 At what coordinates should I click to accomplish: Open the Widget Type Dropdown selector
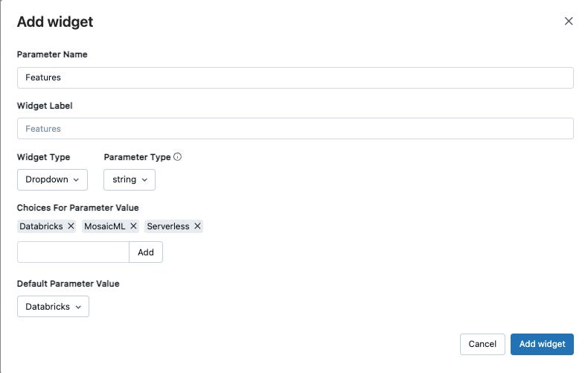[53, 179]
